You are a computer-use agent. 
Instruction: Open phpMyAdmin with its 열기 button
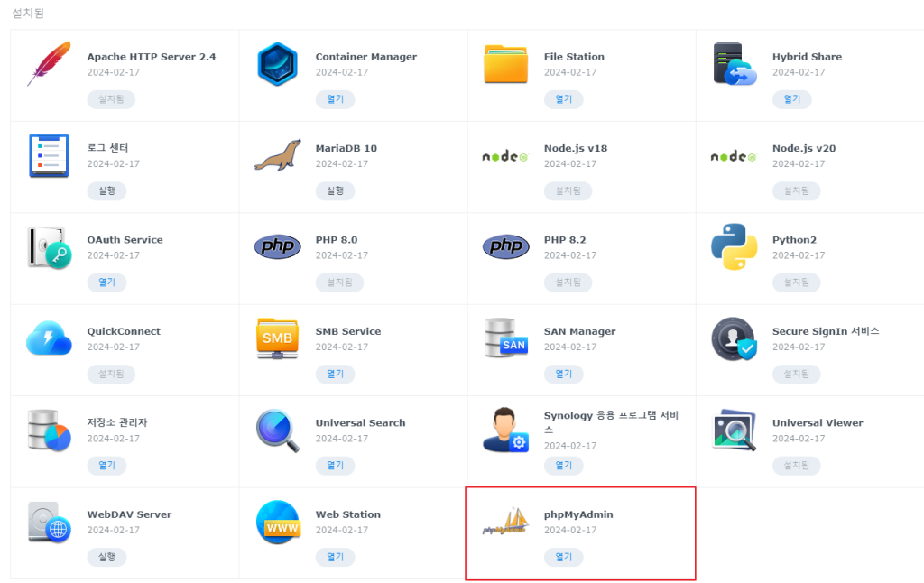(564, 557)
